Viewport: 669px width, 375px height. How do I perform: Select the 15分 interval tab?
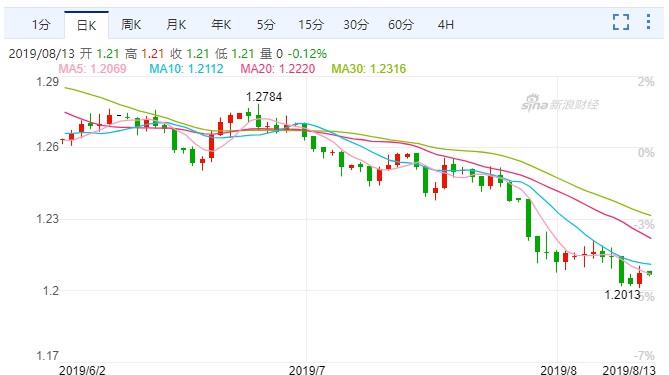coord(311,25)
